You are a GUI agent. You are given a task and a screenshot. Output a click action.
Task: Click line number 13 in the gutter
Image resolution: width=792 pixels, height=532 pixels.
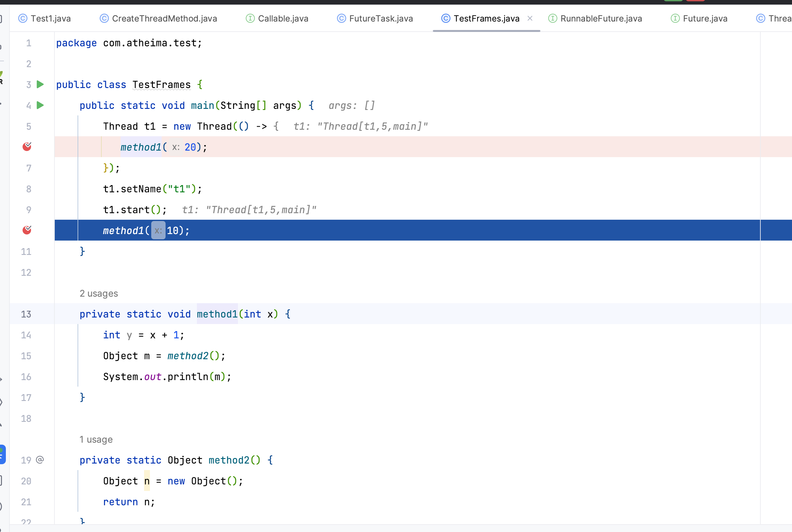coord(26,314)
